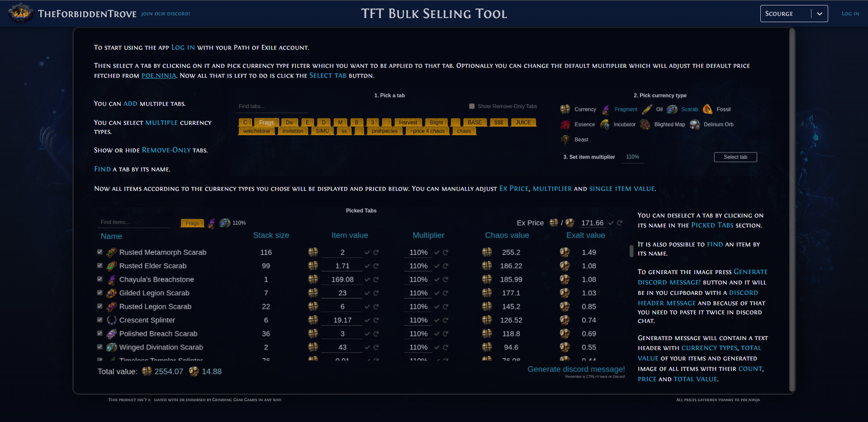Click Join our Discord link
This screenshot has width=868, height=422.
tap(166, 14)
